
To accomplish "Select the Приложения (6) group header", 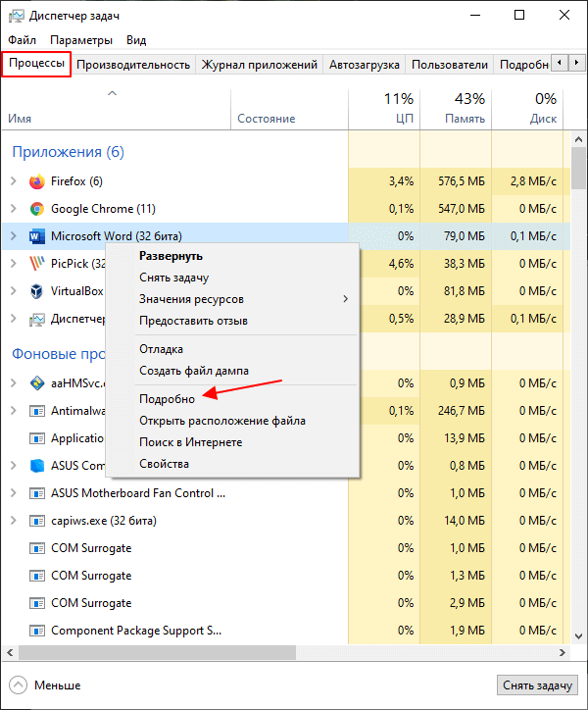I will (68, 152).
